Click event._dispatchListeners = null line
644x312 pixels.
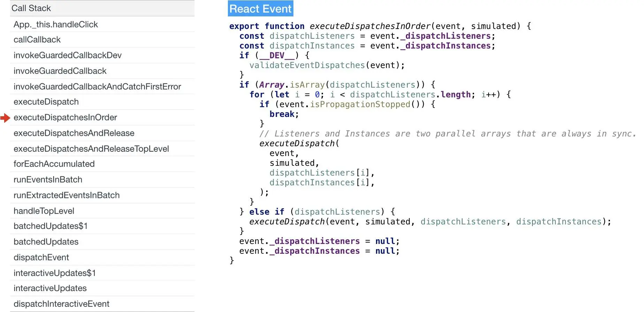(319, 241)
